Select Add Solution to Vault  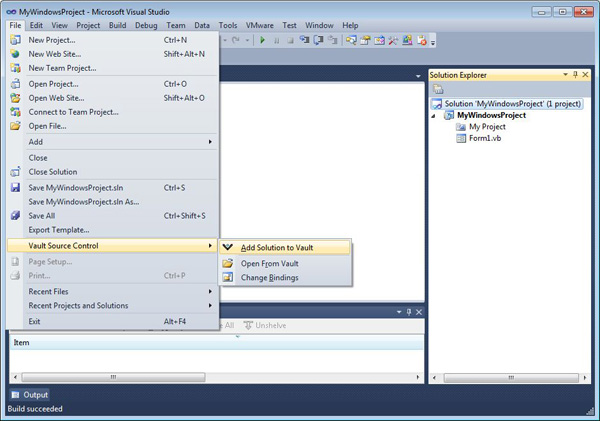283,247
